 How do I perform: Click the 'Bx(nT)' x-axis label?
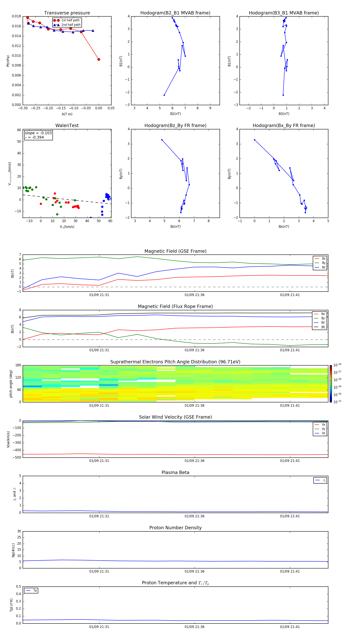point(284,227)
